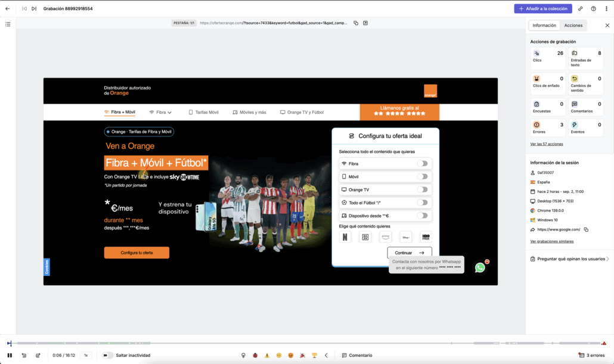Screen dimensions: 614x364
Task: Copy the recording share link
Action: [581, 8]
